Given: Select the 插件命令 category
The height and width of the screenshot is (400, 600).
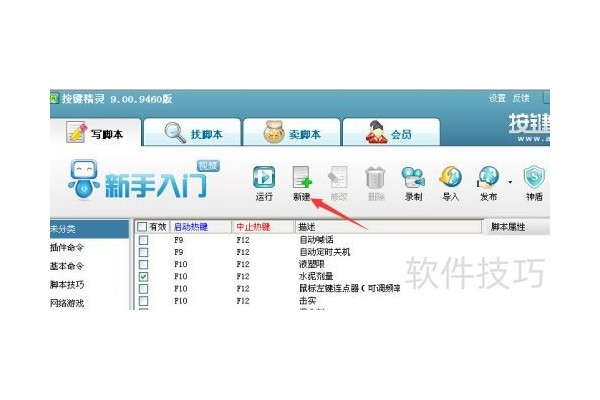Looking at the screenshot, I should point(67,248).
